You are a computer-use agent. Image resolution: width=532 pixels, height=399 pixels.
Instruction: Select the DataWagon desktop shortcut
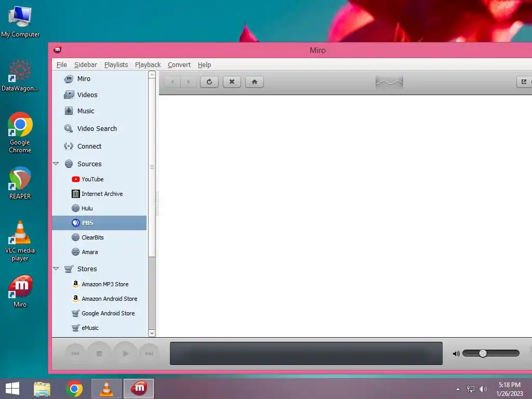(20, 75)
